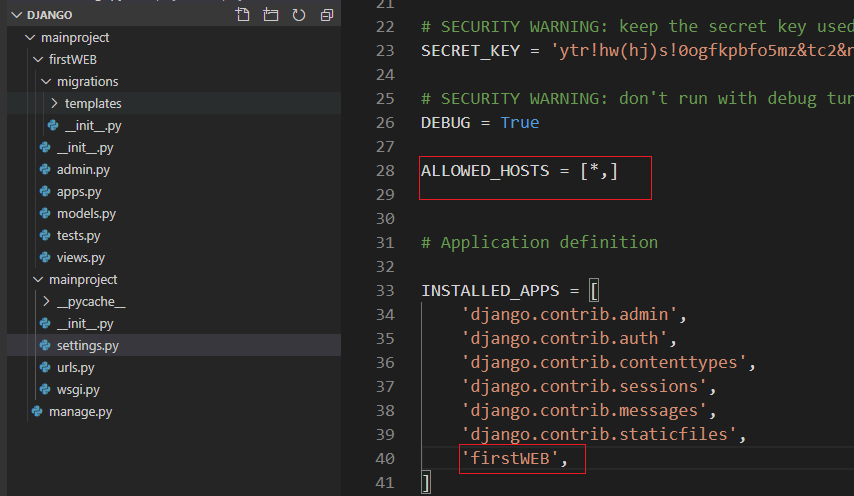Click 'django.contrib.sessions' string in code

coord(584,387)
